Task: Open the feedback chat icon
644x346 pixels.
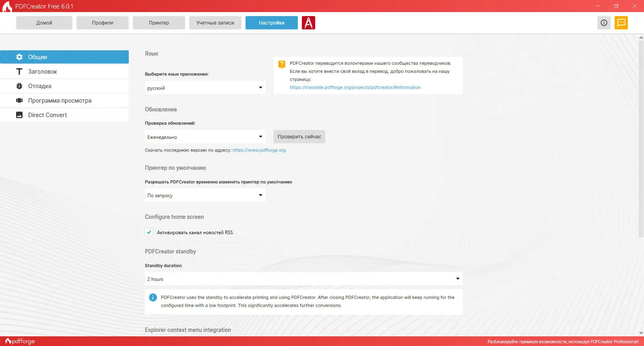Action: pyautogui.click(x=621, y=23)
